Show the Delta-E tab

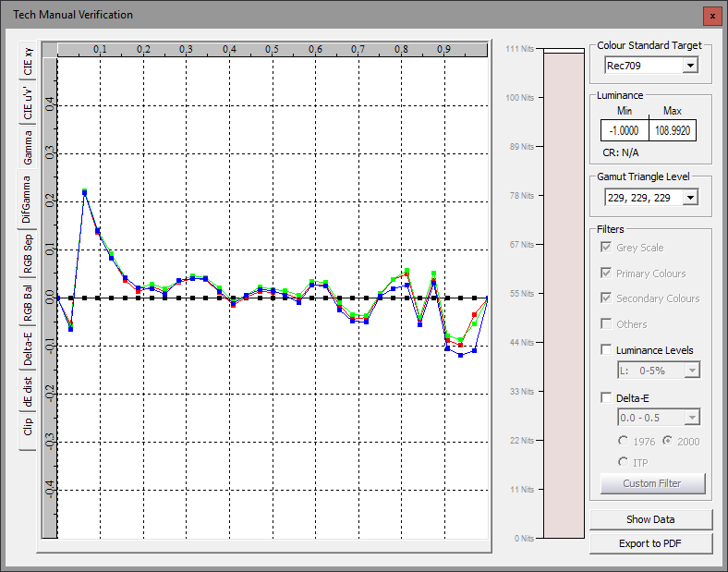pyautogui.click(x=28, y=349)
